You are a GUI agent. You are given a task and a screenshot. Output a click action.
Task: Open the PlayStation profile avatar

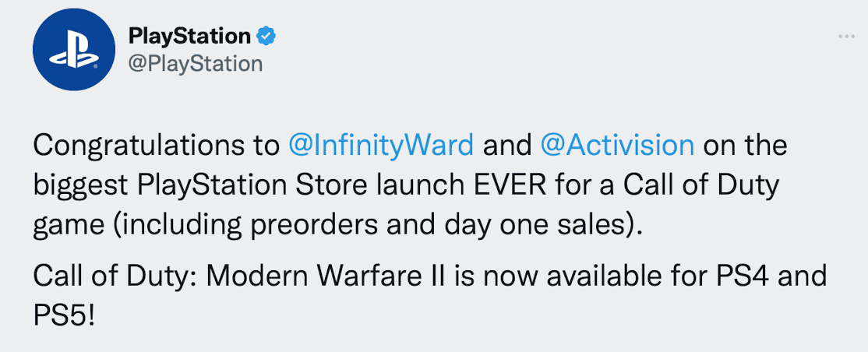(x=73, y=49)
